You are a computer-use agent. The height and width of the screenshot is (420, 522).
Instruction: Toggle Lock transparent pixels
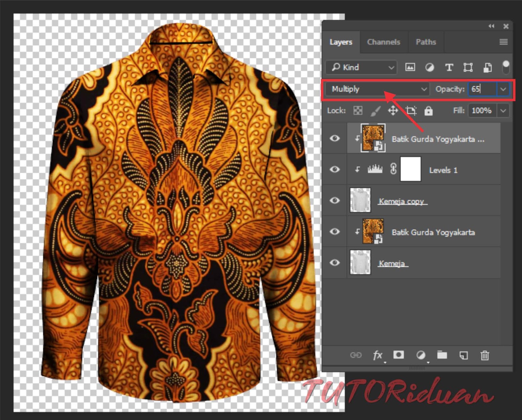click(357, 111)
